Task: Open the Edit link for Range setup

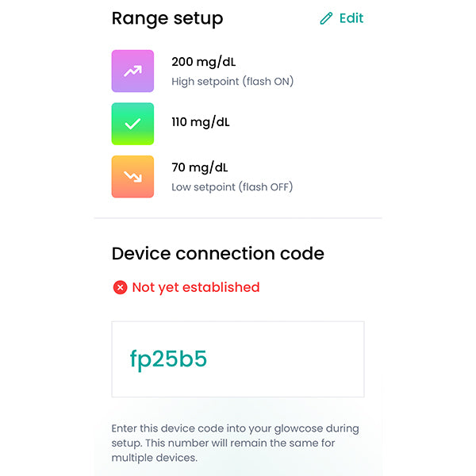Action: (351, 18)
